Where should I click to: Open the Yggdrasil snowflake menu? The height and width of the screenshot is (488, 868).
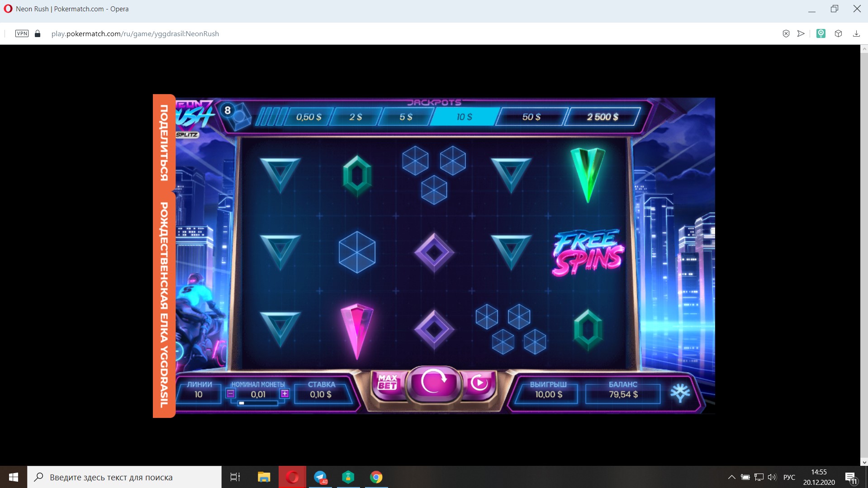pyautogui.click(x=680, y=393)
